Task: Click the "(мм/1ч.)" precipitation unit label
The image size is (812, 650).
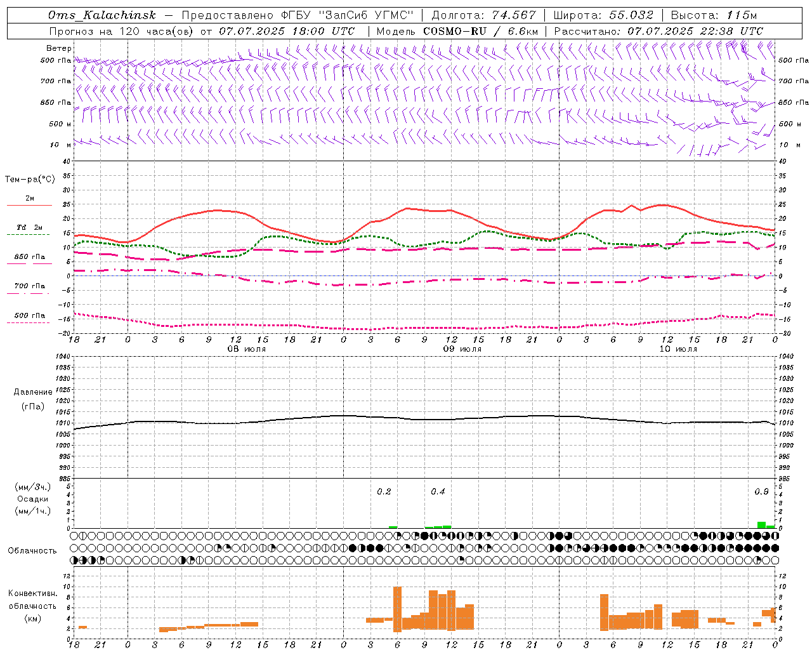Action: coord(32,511)
